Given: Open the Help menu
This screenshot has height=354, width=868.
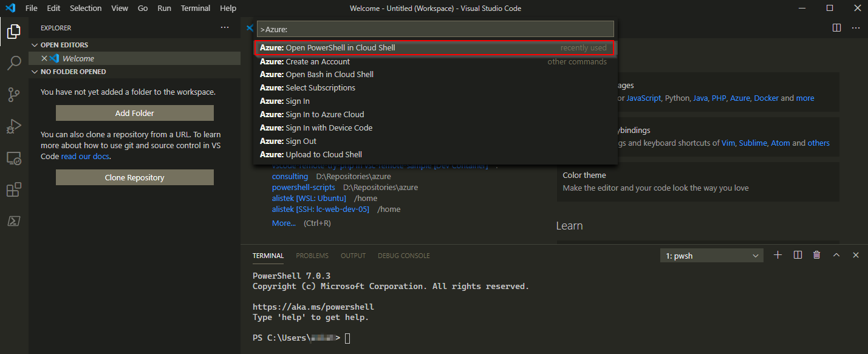Looking at the screenshot, I should (228, 9).
